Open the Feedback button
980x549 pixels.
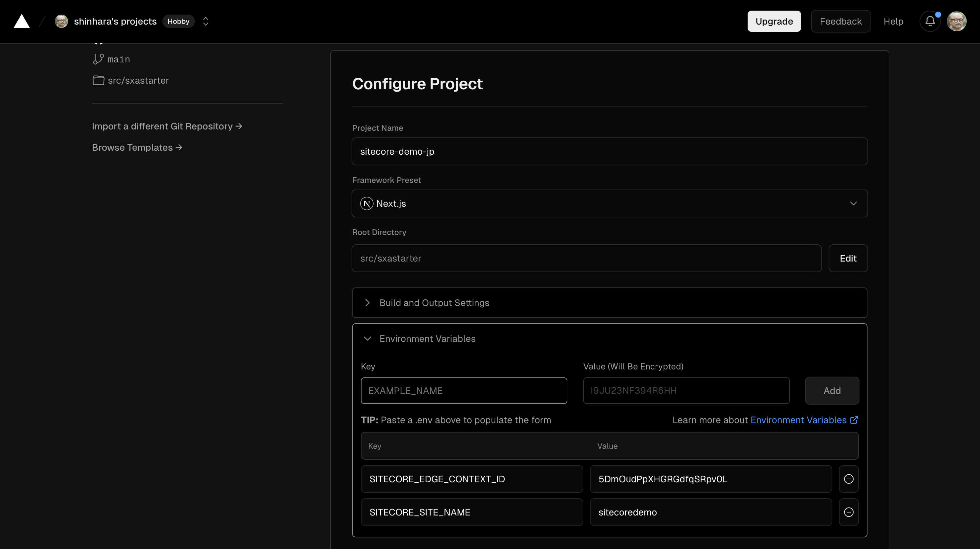[841, 21]
